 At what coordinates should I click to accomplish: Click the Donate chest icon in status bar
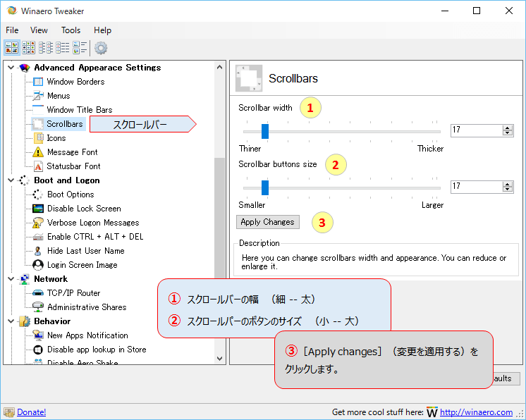coord(9,412)
